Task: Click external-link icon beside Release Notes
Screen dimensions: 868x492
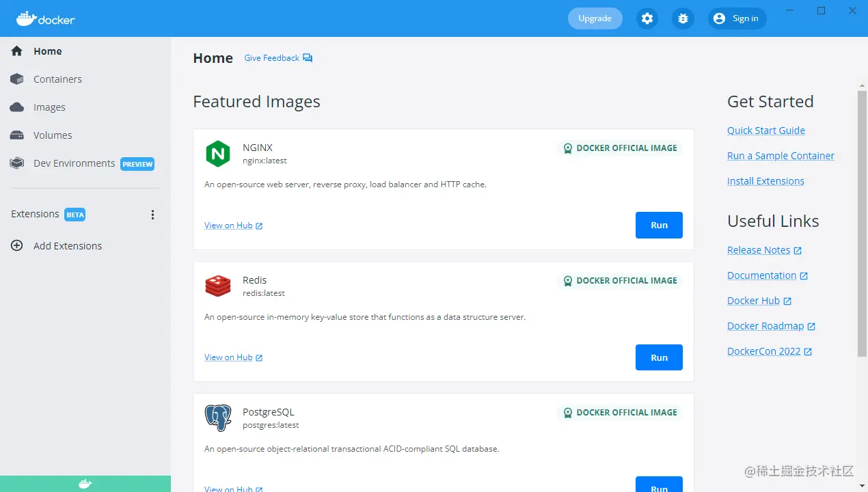Action: click(x=798, y=251)
